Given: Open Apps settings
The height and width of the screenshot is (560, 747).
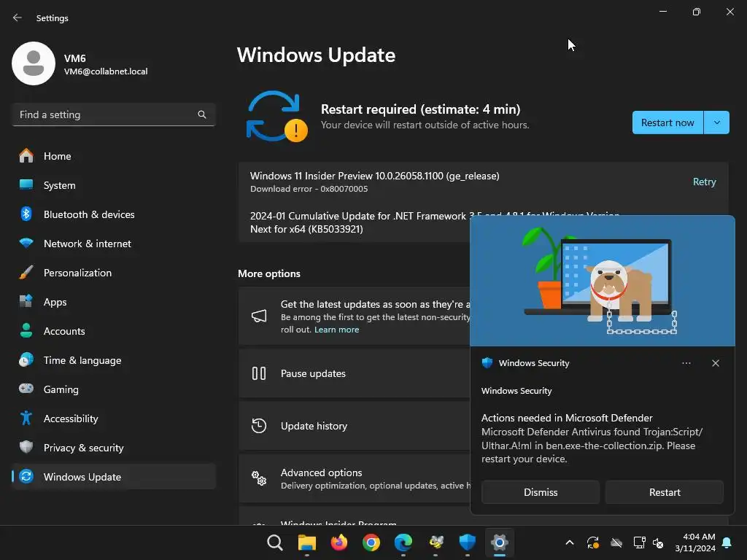Looking at the screenshot, I should 113,302.
